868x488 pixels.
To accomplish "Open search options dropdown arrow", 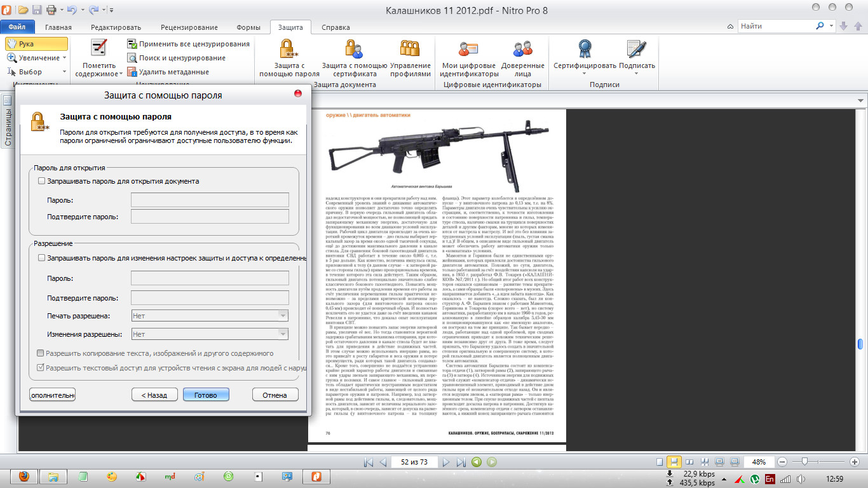I will (x=832, y=26).
